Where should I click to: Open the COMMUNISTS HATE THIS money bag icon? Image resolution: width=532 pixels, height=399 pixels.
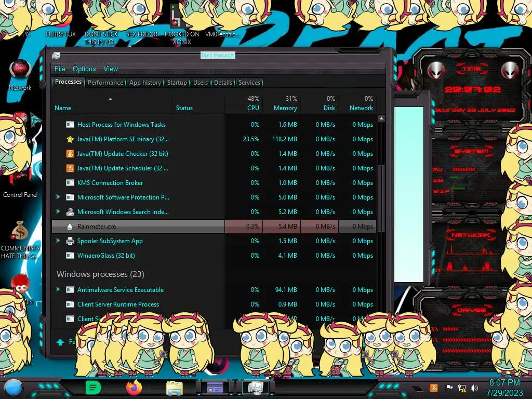20,239
